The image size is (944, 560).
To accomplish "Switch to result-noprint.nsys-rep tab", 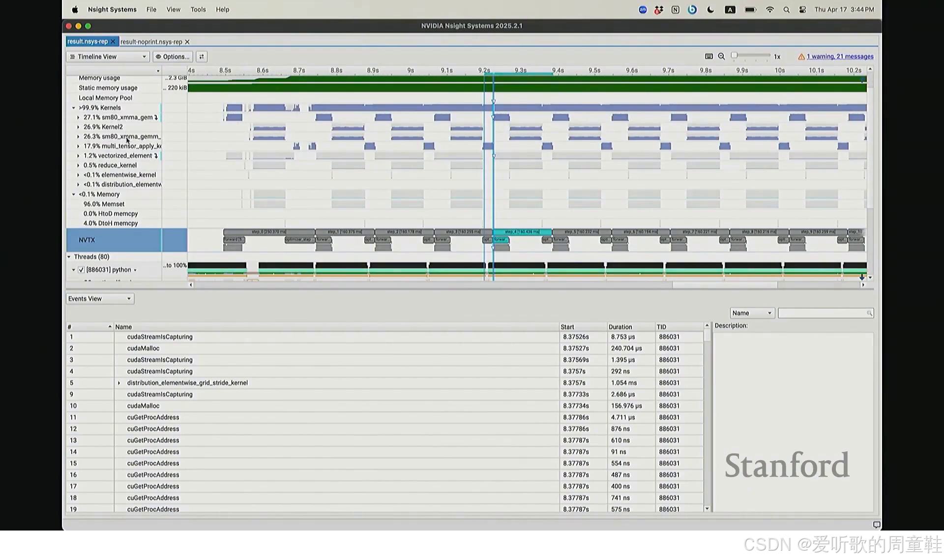I will [x=151, y=42].
